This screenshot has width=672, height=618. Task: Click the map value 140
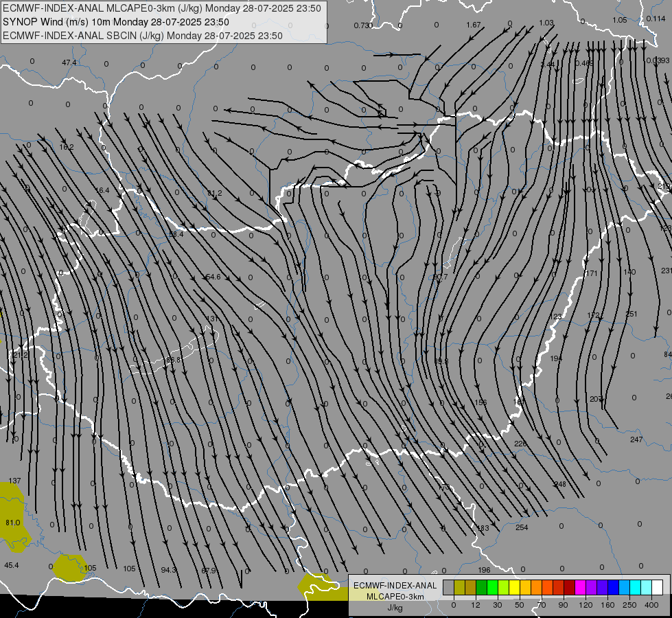[x=629, y=272]
